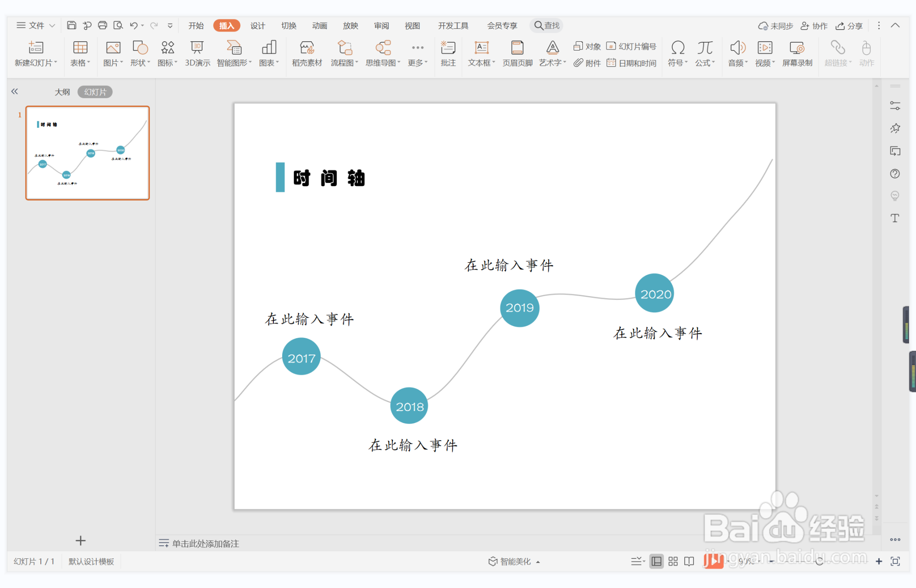Click the Save icon in quick toolbar

(x=71, y=25)
